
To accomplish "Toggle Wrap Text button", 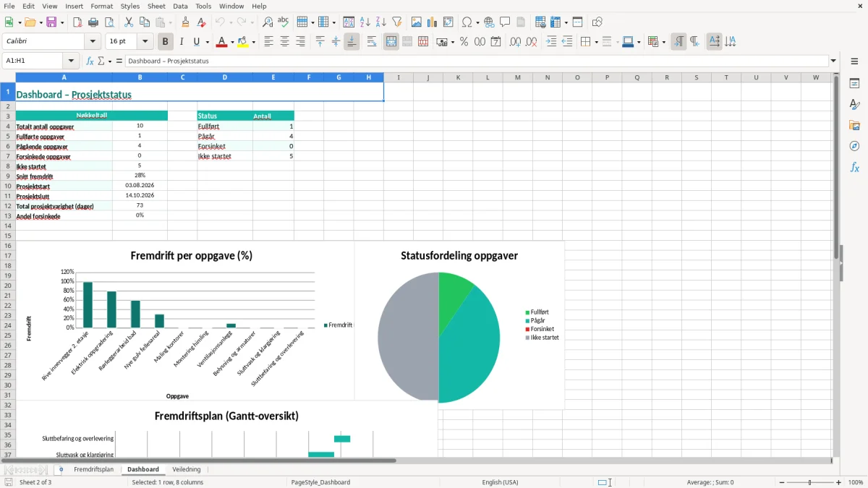I will (371, 42).
